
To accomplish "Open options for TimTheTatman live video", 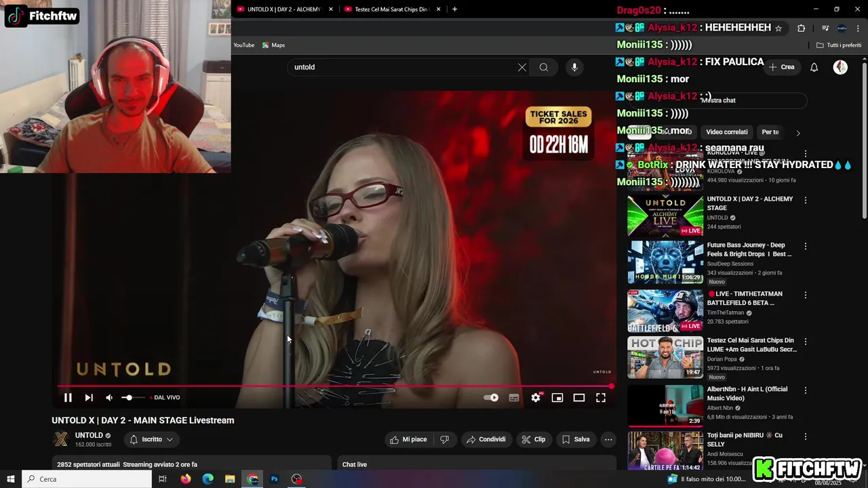I will (x=806, y=296).
